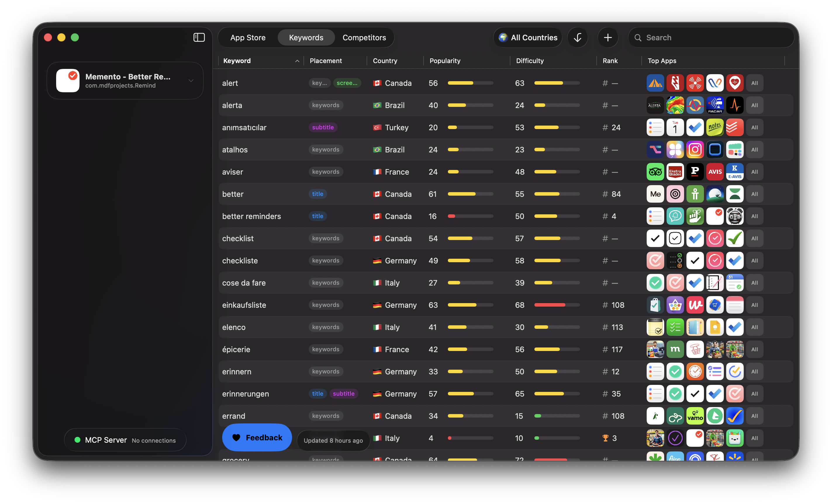Viewport: 832px width, 504px height.
Task: Click the Memento app icon in the sidebar
Action: (68, 81)
